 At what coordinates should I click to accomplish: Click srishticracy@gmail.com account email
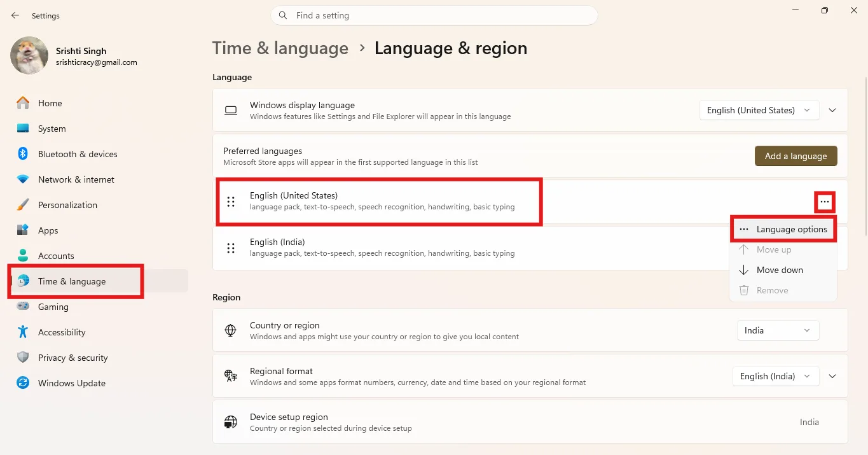(x=97, y=62)
